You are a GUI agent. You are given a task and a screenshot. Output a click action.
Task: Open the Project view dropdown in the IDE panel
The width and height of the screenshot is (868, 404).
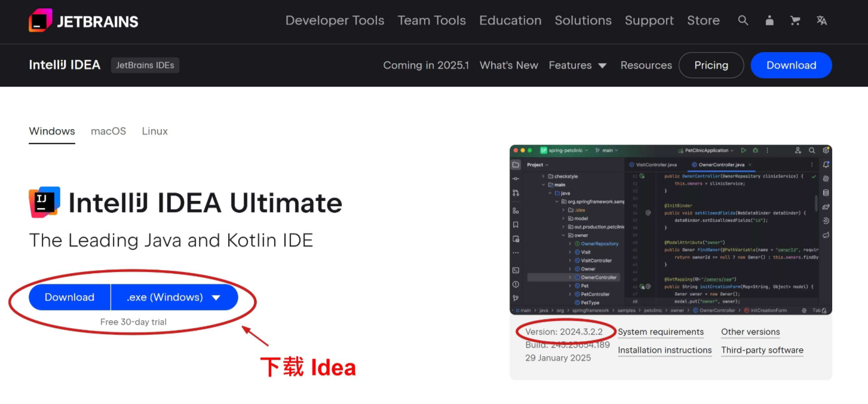(x=538, y=165)
